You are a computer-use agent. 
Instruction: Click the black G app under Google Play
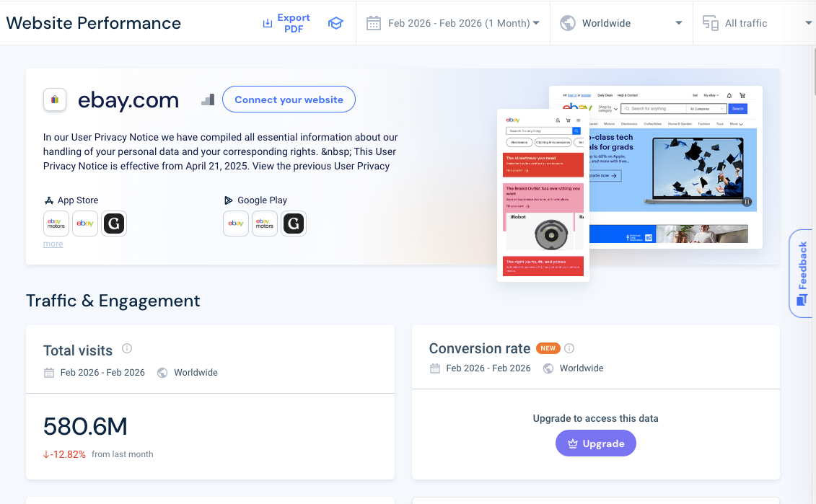click(294, 224)
